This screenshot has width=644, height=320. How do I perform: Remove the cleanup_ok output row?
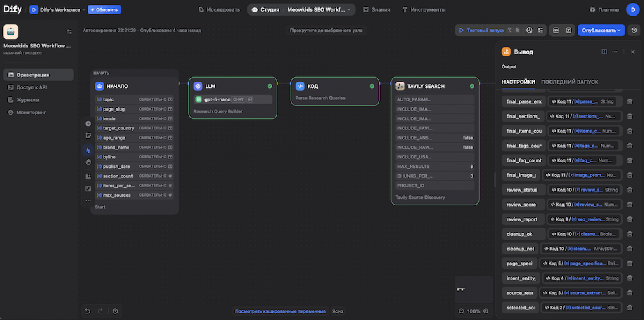point(630,234)
